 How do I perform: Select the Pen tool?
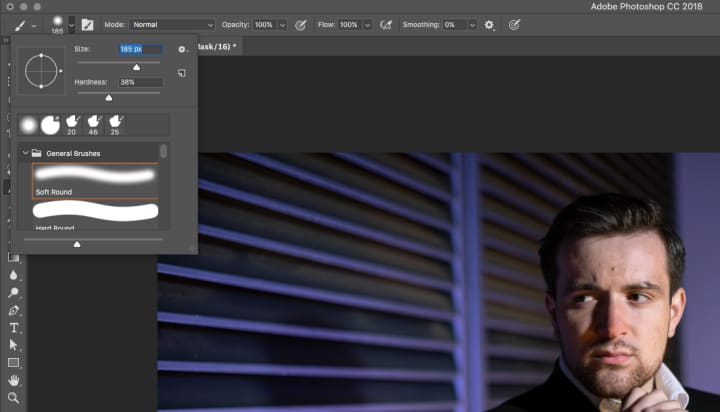(14, 311)
